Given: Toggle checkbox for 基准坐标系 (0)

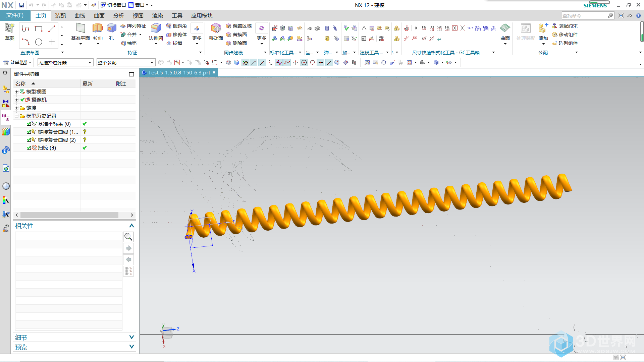Looking at the screenshot, I should [x=29, y=124].
